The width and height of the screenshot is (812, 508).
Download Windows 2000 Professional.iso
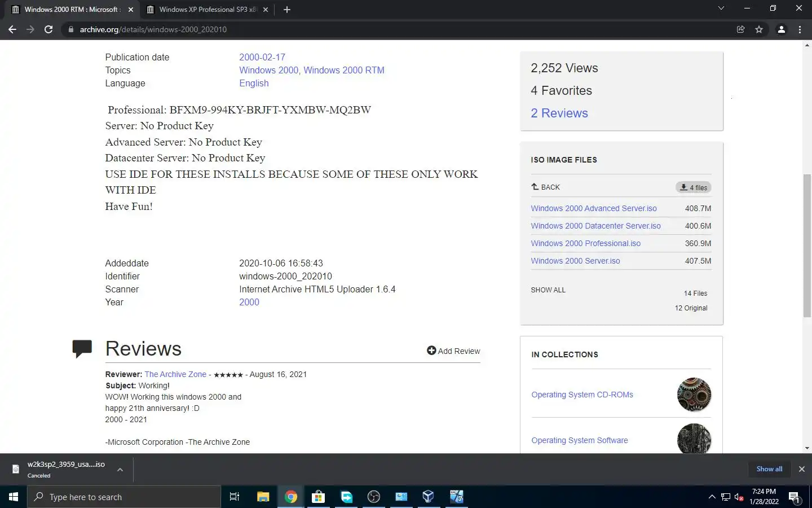585,243
